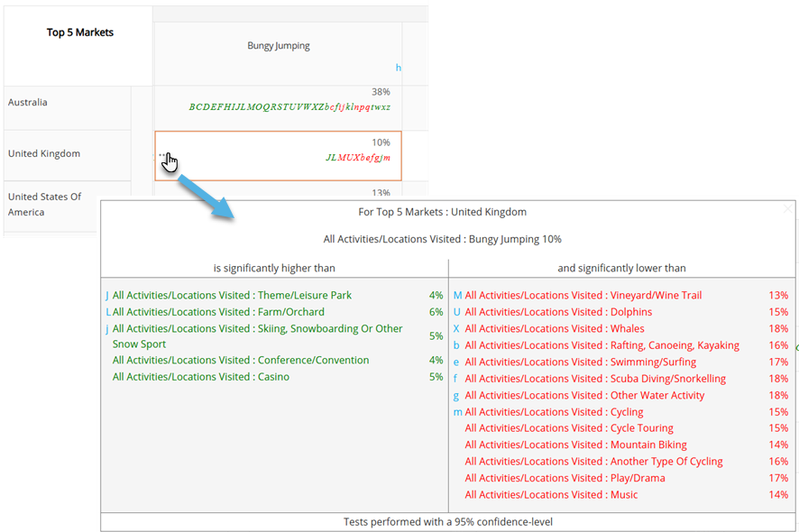Select the Bungy Jumping column header

[x=279, y=45]
